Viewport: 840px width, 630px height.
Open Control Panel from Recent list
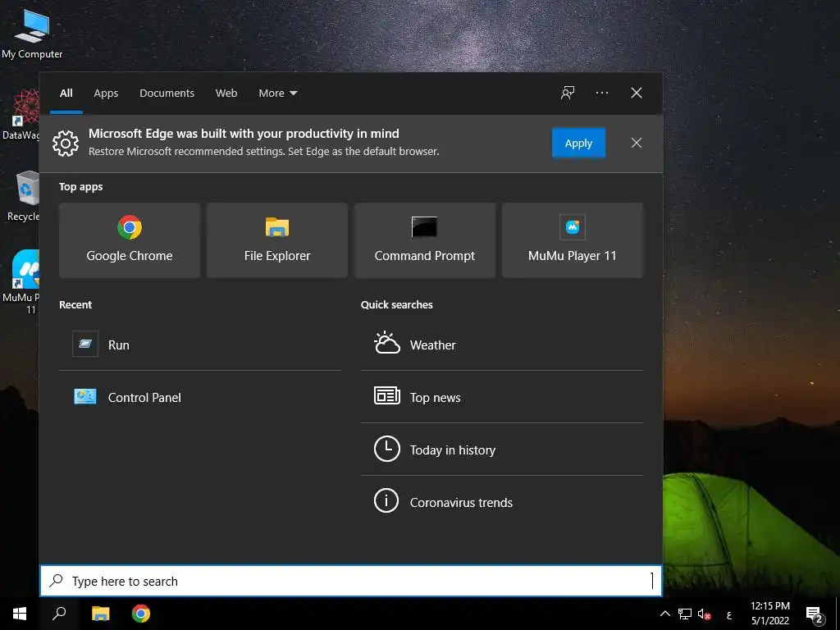[x=200, y=397]
